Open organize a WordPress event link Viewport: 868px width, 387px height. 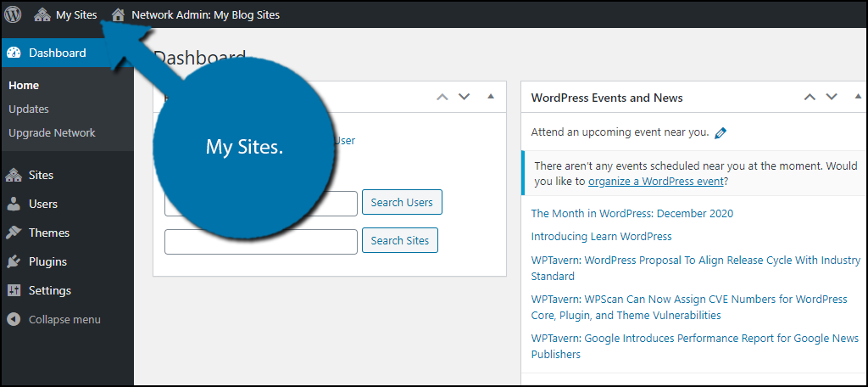[x=656, y=181]
